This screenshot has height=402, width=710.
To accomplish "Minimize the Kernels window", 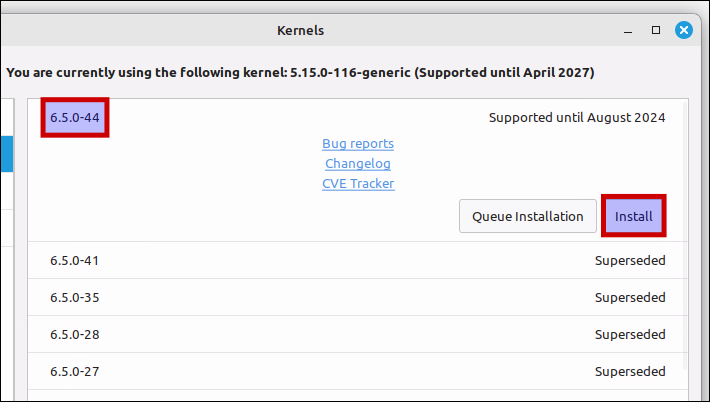I will 628,31.
